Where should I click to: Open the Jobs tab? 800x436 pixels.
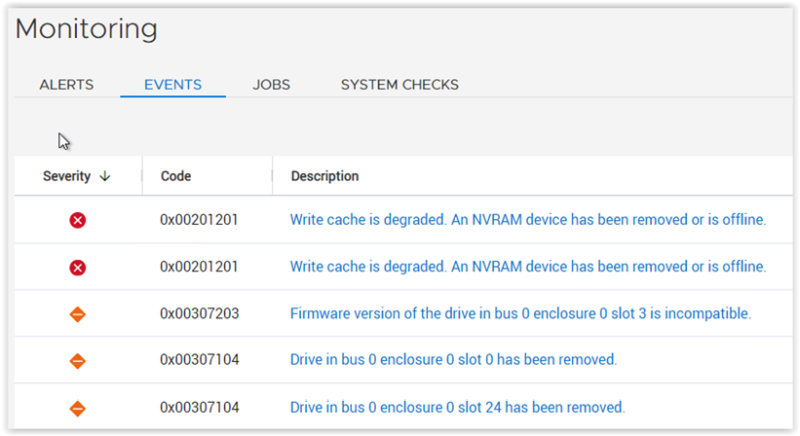(x=271, y=85)
